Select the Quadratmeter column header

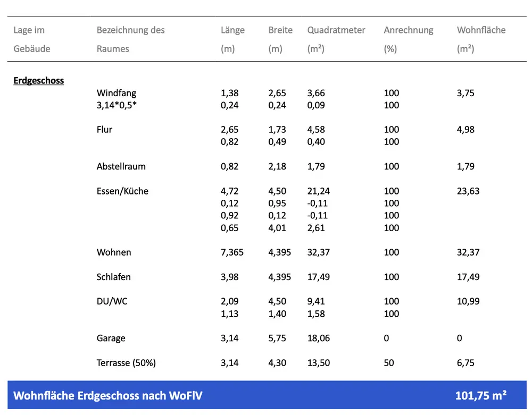pyautogui.click(x=336, y=30)
